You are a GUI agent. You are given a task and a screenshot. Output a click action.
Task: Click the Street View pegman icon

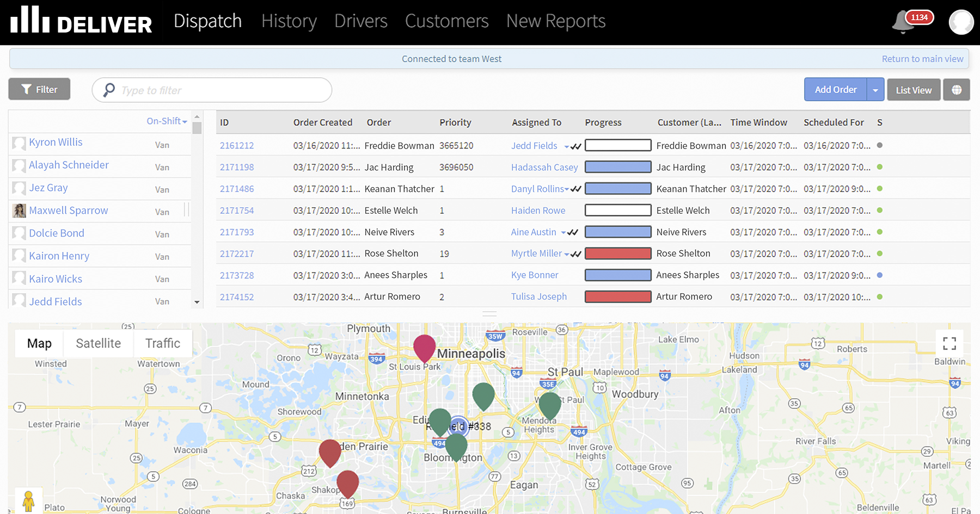(28, 500)
